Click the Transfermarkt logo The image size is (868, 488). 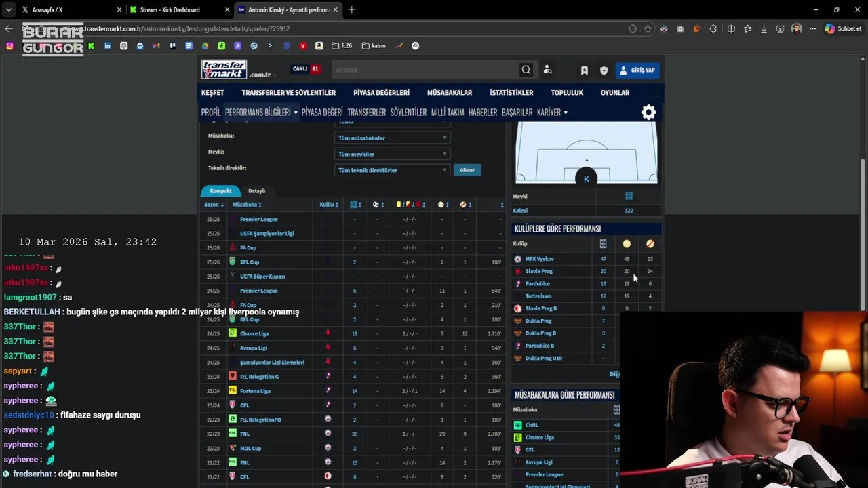(224, 69)
